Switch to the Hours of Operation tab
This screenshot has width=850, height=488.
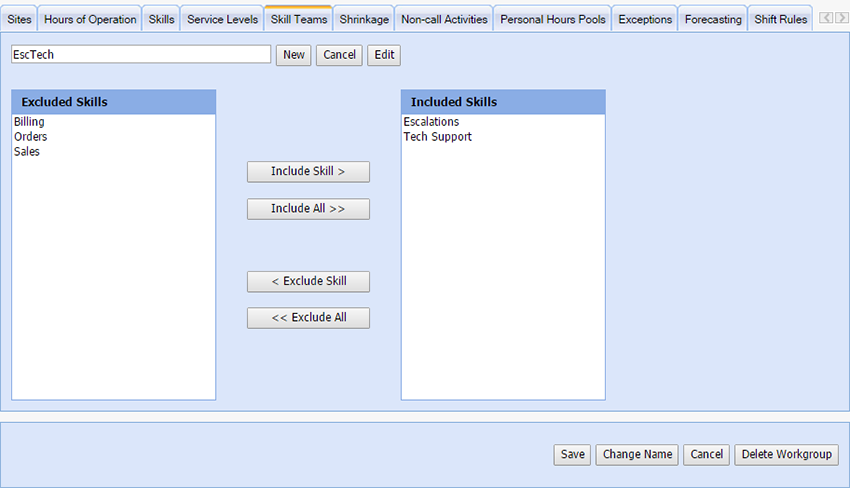pyautogui.click(x=90, y=19)
